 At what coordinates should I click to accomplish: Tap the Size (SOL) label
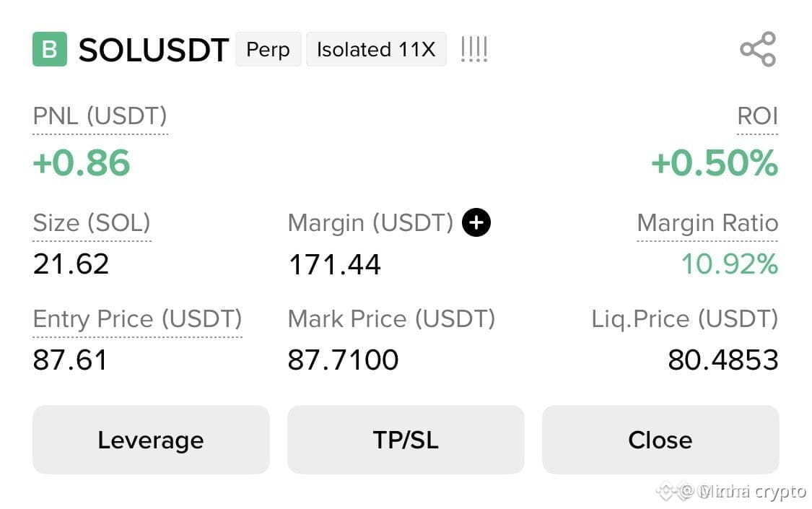coord(92,223)
